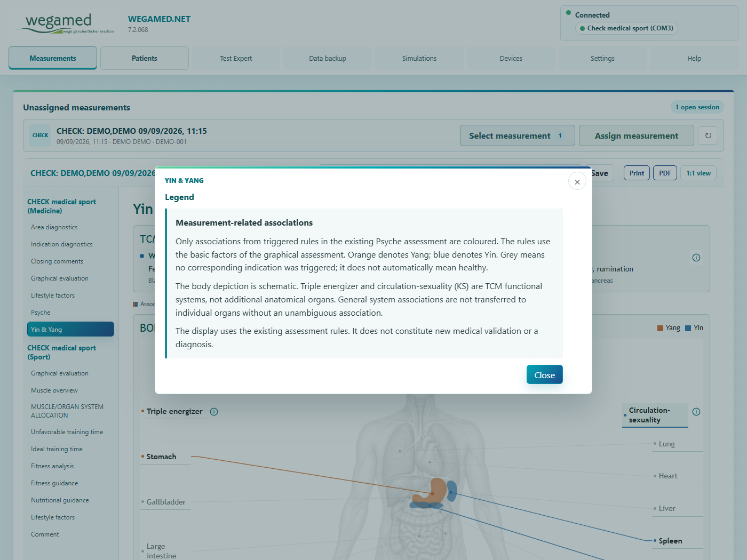747x560 pixels.
Task: Click the 1 open session badge
Action: (x=697, y=107)
